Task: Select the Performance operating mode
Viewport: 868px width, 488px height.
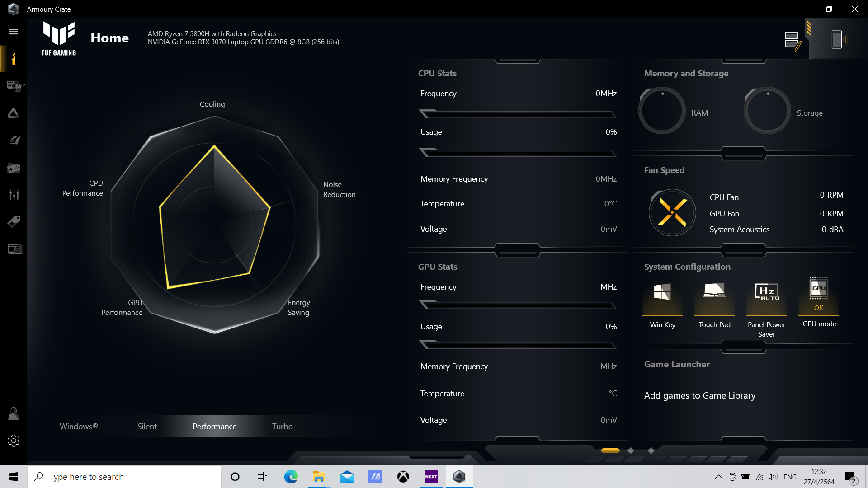Action: pos(215,426)
